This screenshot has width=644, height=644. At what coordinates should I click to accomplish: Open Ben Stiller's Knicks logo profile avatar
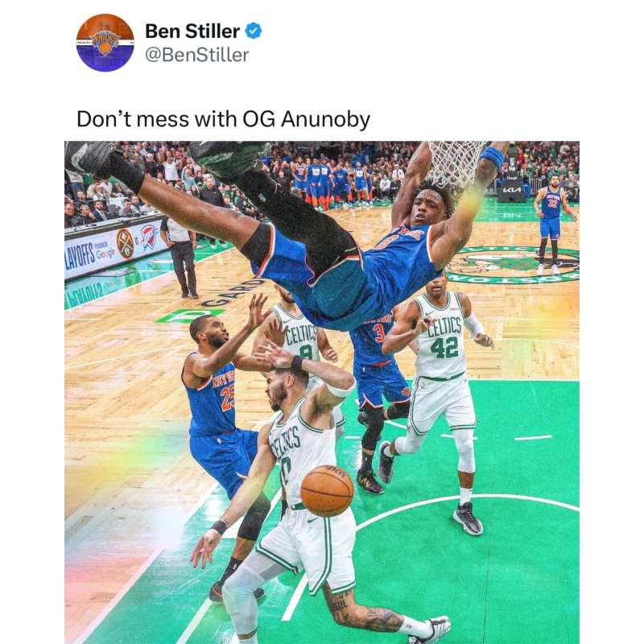coord(105,43)
